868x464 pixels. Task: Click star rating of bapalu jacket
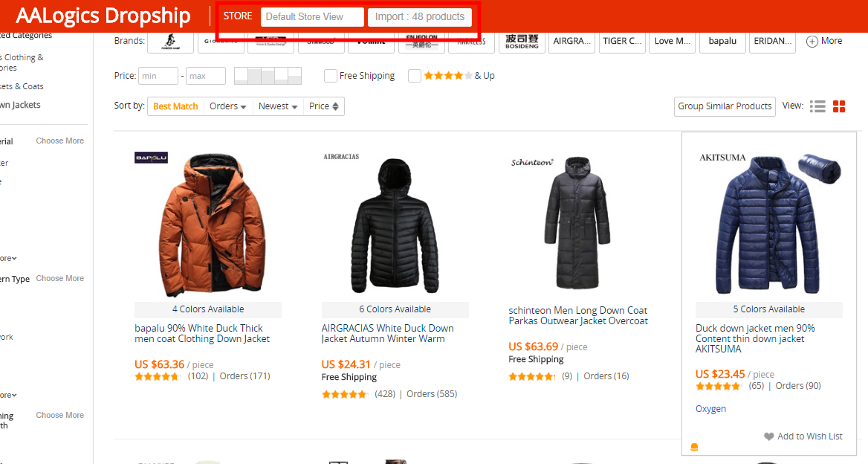coord(158,376)
